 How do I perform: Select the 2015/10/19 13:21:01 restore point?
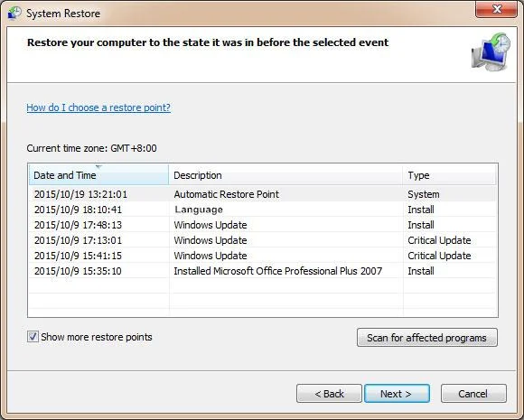coord(263,194)
